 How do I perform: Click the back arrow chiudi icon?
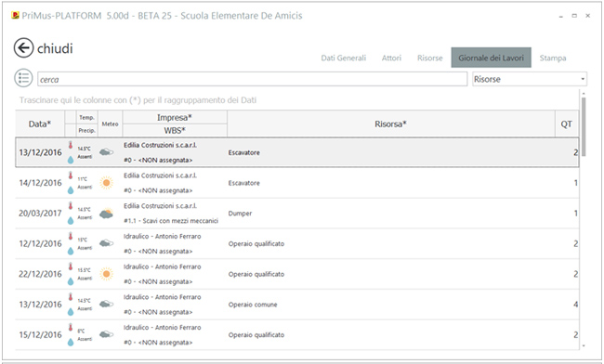pyautogui.click(x=23, y=48)
